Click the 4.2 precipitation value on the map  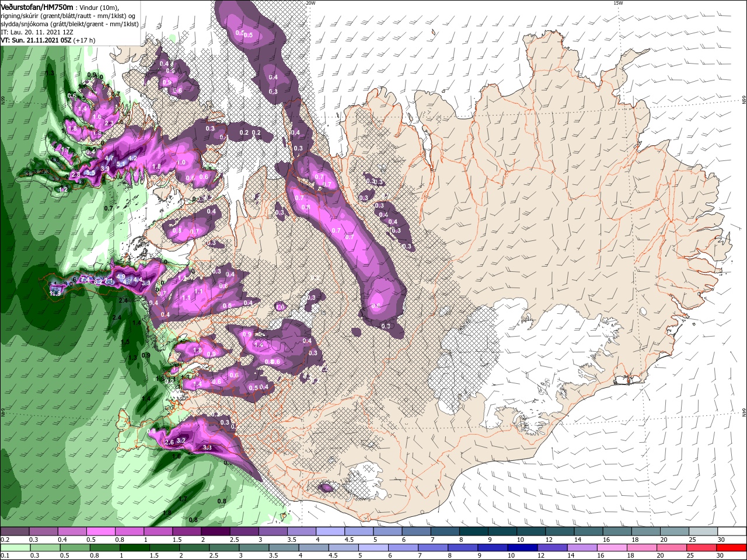[132, 158]
